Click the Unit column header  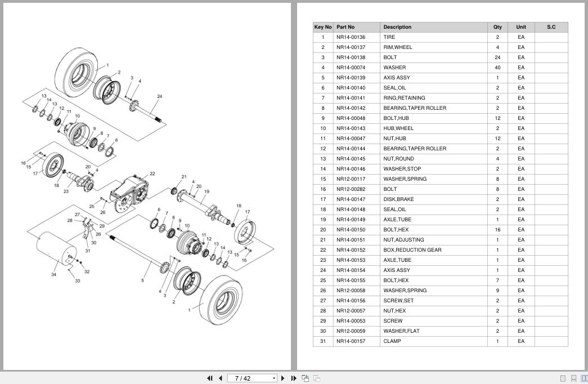click(521, 27)
